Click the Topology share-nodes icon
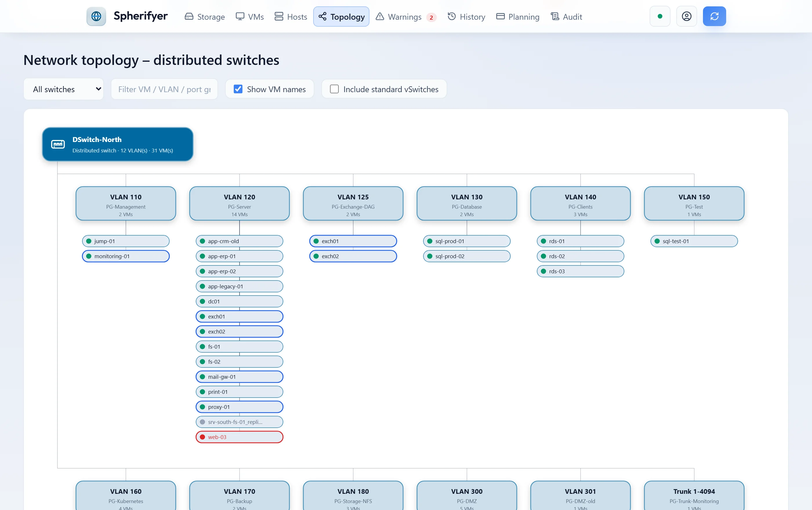Image resolution: width=812 pixels, height=510 pixels. (322, 17)
